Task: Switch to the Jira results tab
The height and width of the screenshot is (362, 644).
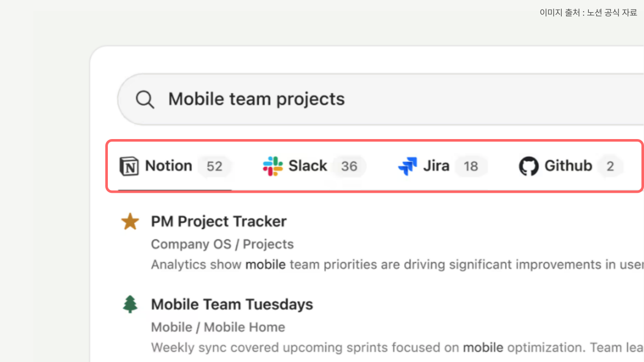Action: (442, 166)
